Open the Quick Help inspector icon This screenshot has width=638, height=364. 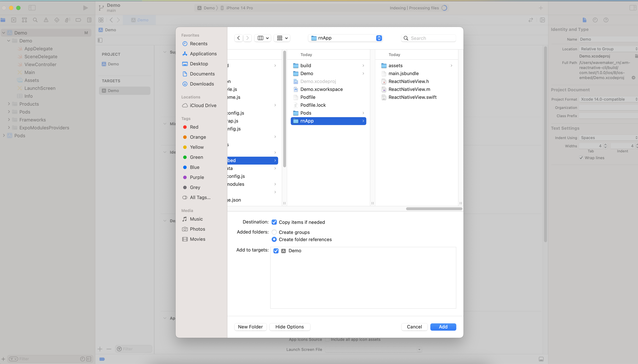pyautogui.click(x=606, y=20)
